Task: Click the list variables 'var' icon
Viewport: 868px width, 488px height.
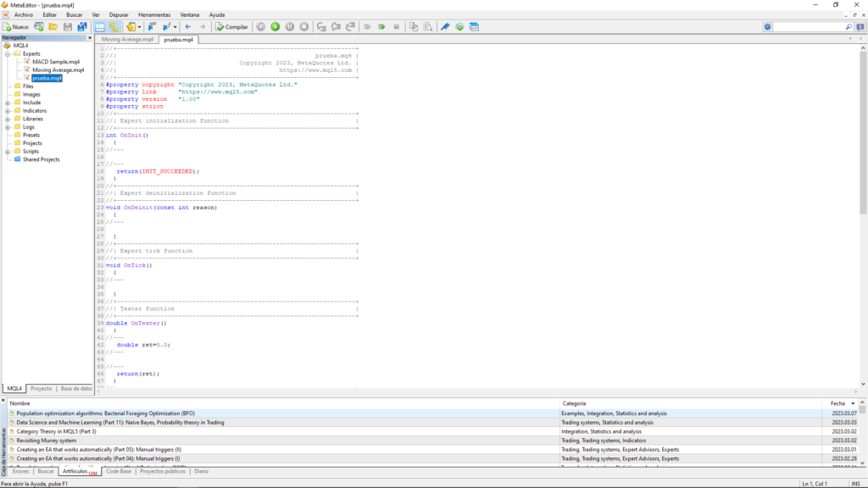Action: pos(152,26)
